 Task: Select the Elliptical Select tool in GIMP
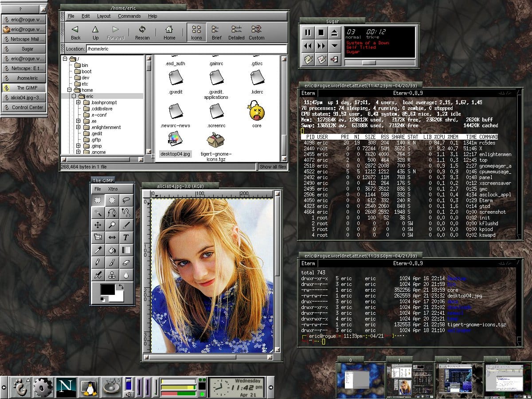tap(112, 200)
